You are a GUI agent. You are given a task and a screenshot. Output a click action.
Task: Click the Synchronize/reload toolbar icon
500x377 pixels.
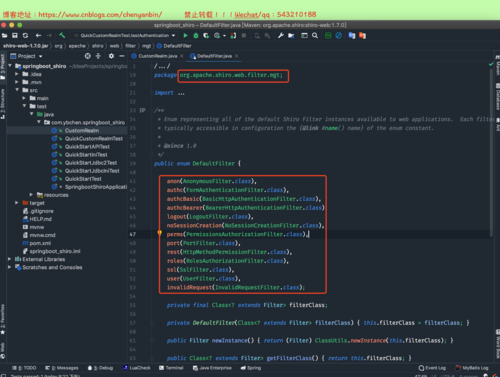(x=25, y=35)
